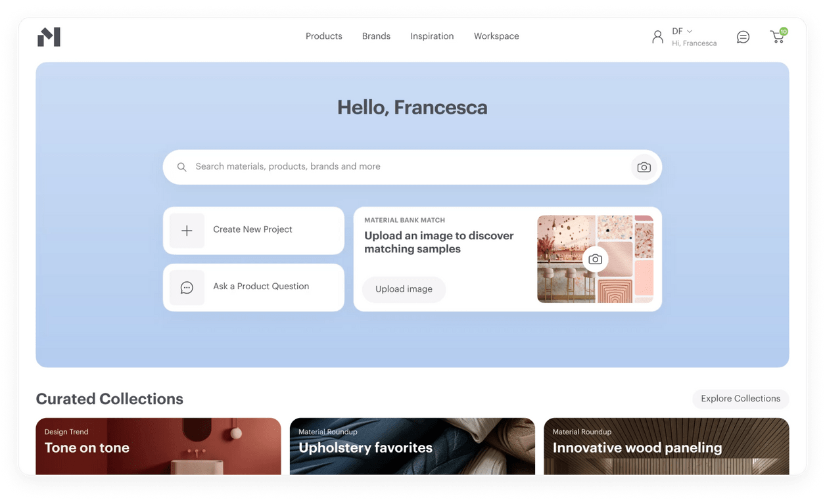
Task: Click camera icon on material match image
Action: pos(595,260)
